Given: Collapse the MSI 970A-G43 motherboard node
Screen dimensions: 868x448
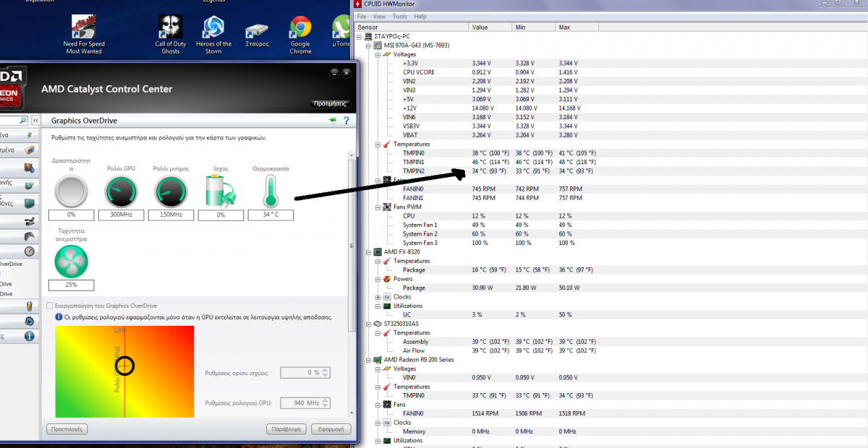Looking at the screenshot, I should point(369,46).
